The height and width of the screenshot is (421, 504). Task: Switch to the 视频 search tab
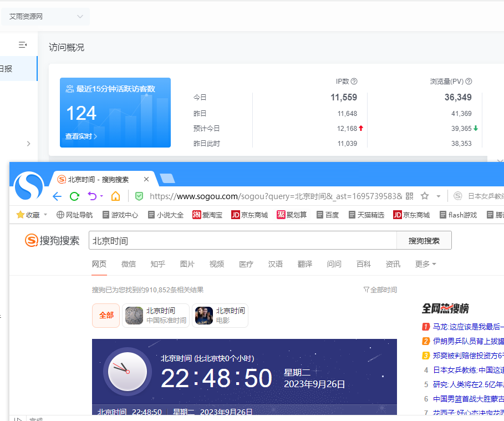click(x=217, y=264)
